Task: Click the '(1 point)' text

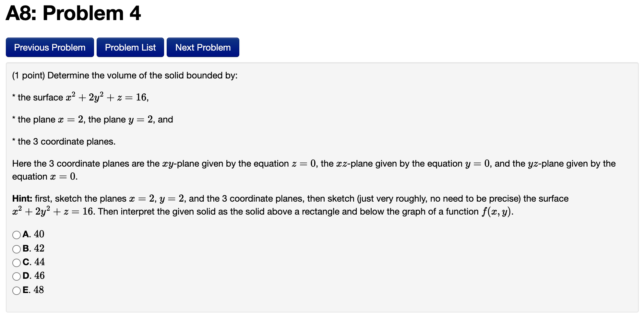Action: coord(29,76)
